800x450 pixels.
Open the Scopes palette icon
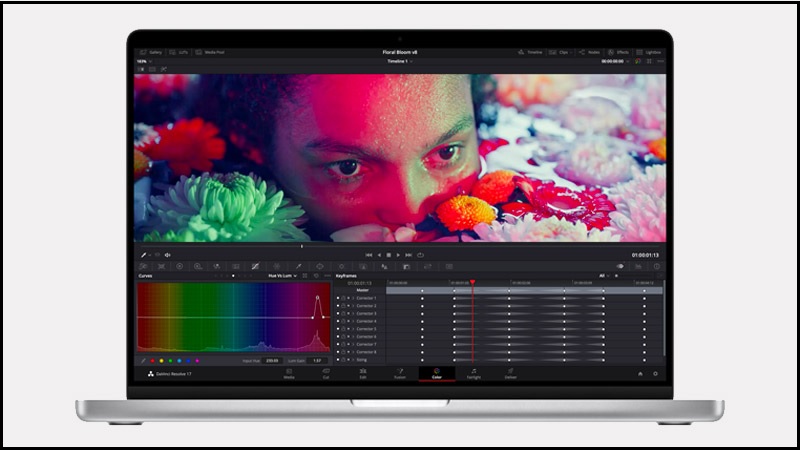click(639, 266)
